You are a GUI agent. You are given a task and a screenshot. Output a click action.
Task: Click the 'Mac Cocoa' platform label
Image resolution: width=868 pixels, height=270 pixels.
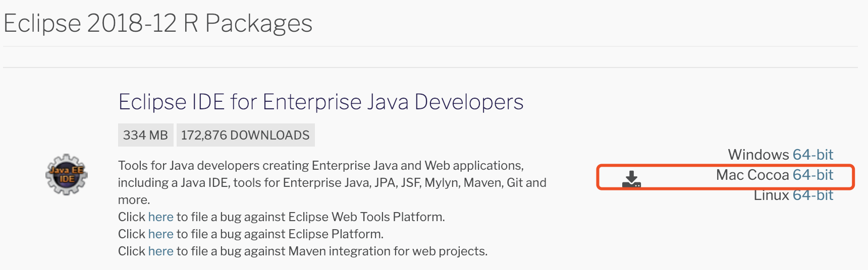coord(752,175)
